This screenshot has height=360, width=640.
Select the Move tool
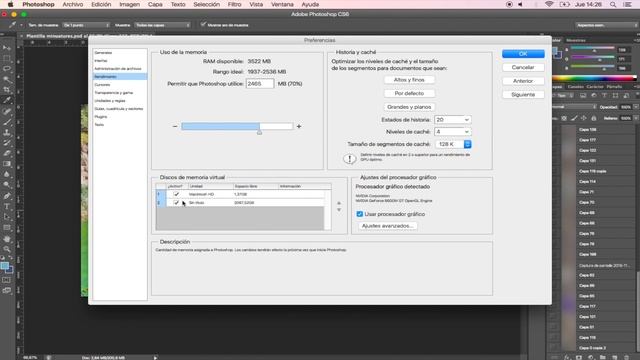(7, 48)
